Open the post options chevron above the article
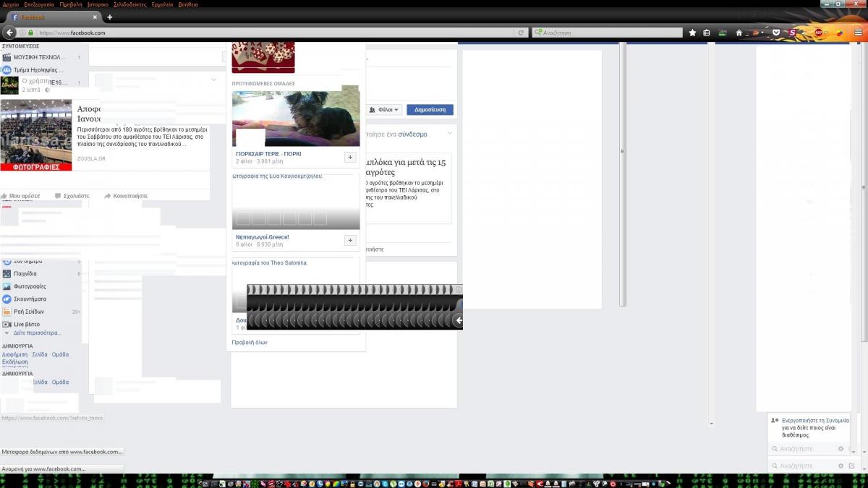 pos(213,80)
